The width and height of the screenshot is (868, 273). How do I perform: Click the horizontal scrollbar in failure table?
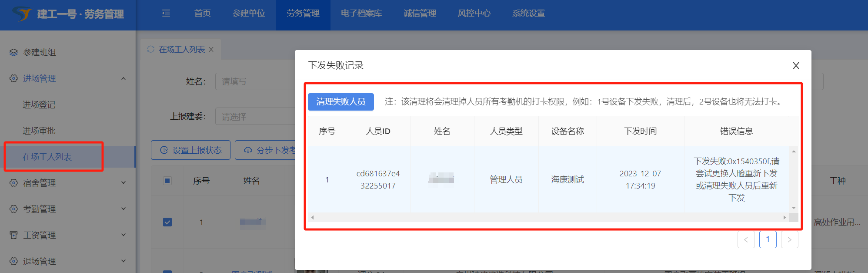pyautogui.click(x=548, y=217)
